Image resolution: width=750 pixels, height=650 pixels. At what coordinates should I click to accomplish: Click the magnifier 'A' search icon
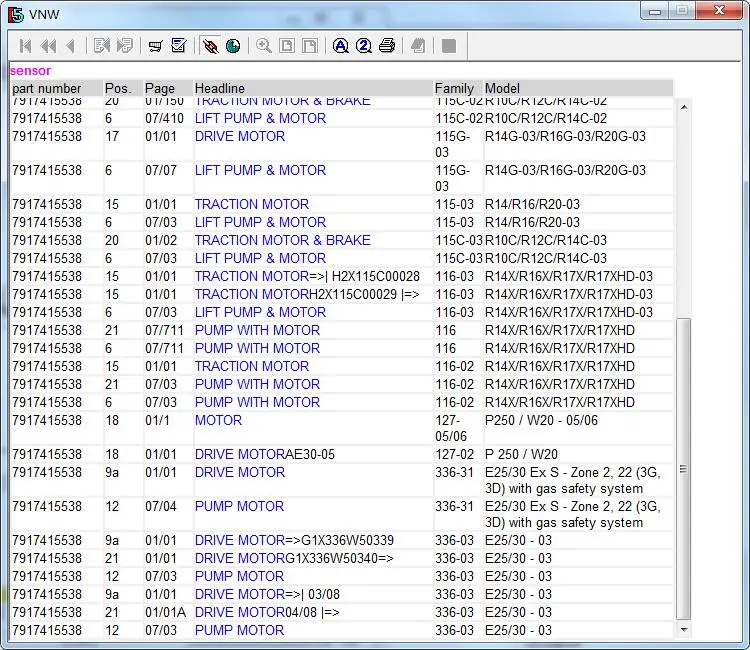[341, 46]
